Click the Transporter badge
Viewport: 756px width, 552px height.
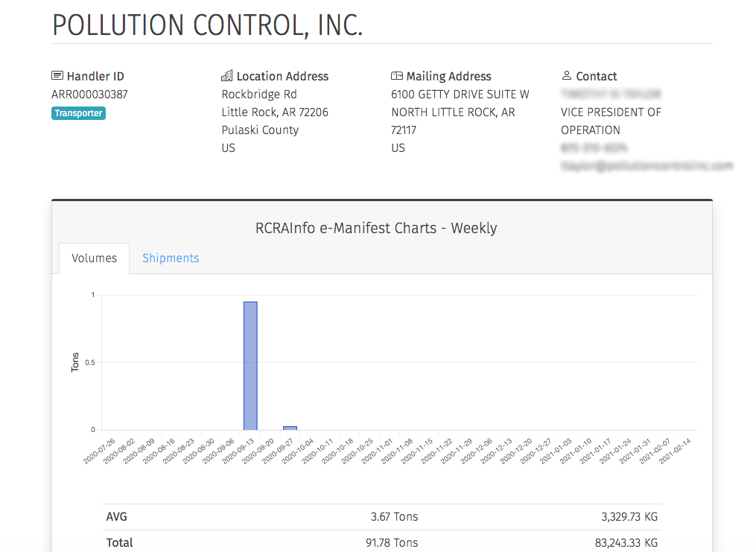click(79, 113)
